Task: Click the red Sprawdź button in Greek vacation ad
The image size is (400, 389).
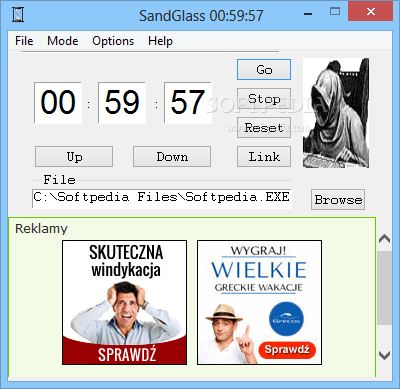Action: pos(287,350)
